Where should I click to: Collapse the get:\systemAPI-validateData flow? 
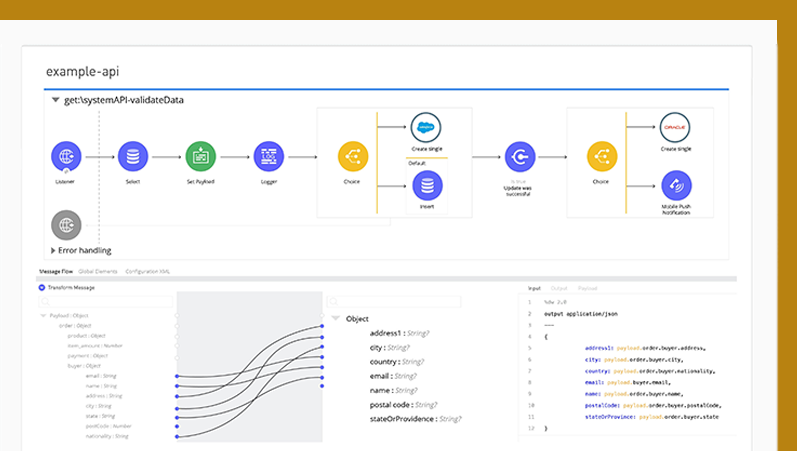pos(55,100)
